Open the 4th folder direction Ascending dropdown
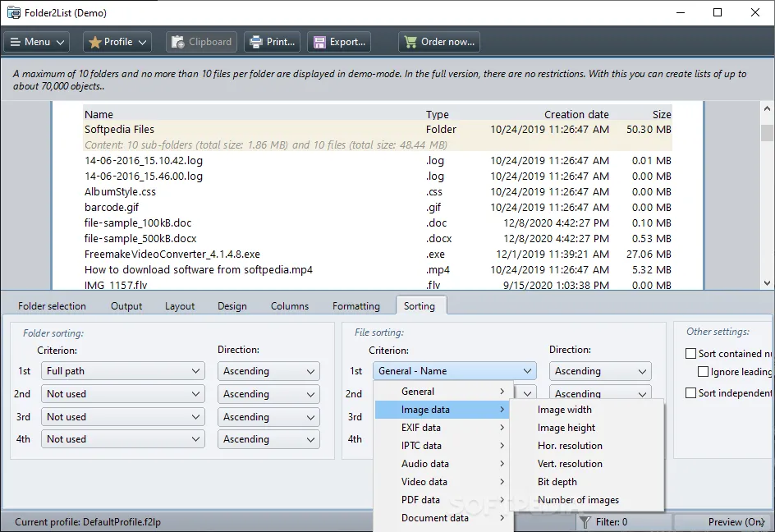This screenshot has height=532, width=775. coord(269,439)
